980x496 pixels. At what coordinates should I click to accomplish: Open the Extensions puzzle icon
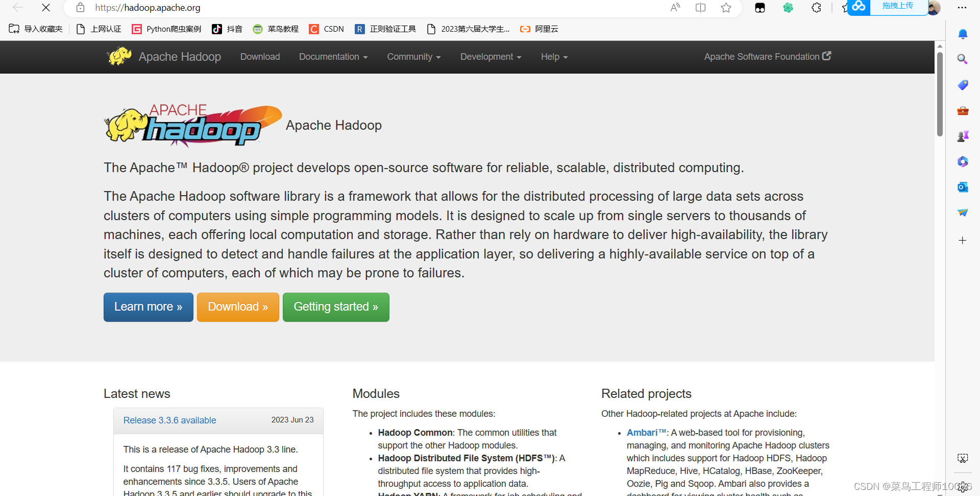pyautogui.click(x=816, y=8)
